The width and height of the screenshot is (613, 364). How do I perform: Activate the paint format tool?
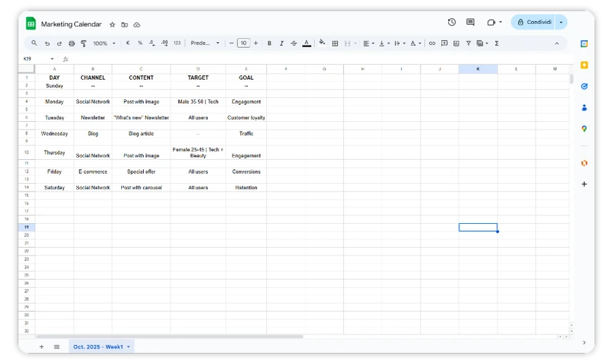tap(84, 44)
